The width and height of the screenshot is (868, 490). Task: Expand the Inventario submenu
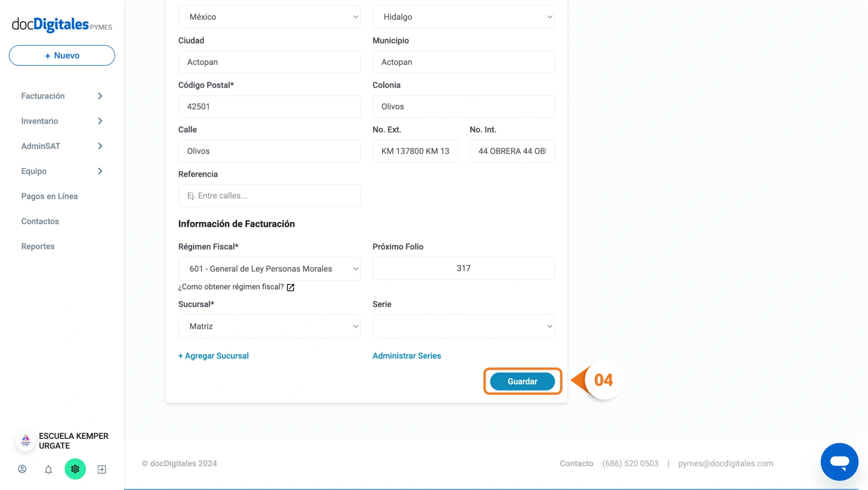click(62, 121)
